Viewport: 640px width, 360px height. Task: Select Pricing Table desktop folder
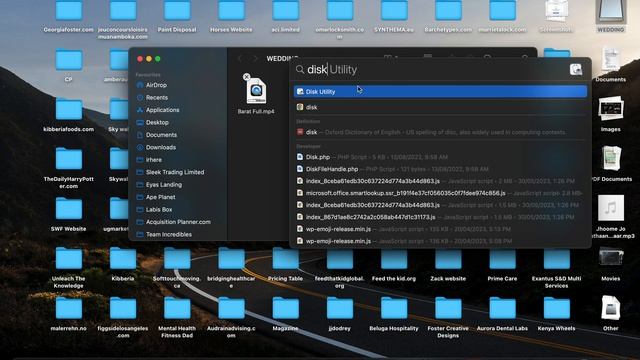(285, 265)
